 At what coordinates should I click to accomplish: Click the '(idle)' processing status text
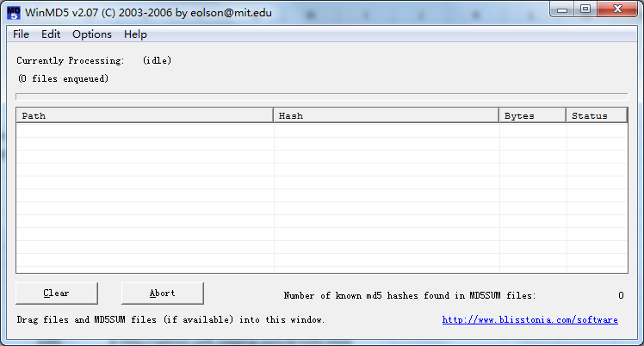click(157, 61)
